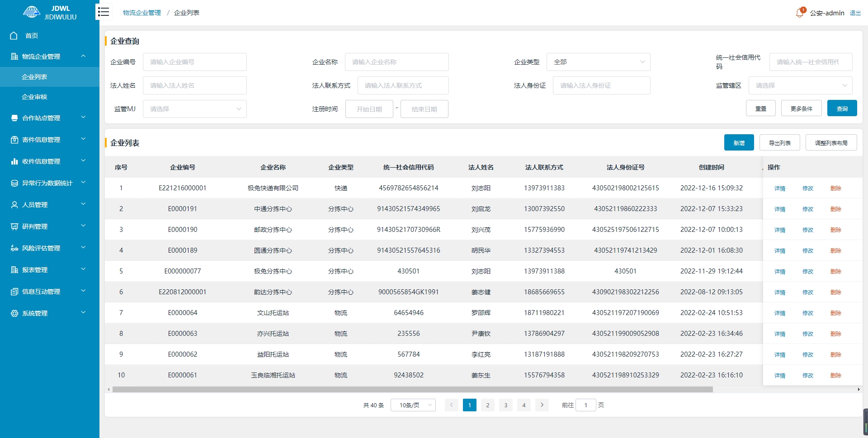Go to next page arrow
The image size is (868, 438).
click(x=542, y=405)
